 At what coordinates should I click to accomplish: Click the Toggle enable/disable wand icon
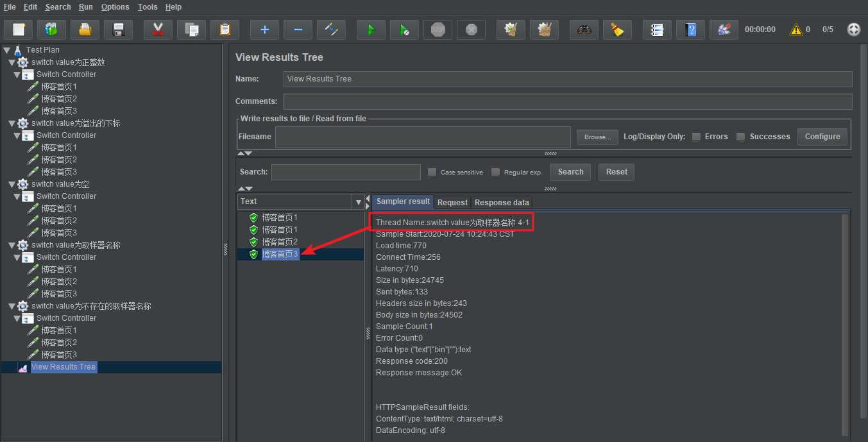[x=331, y=30]
